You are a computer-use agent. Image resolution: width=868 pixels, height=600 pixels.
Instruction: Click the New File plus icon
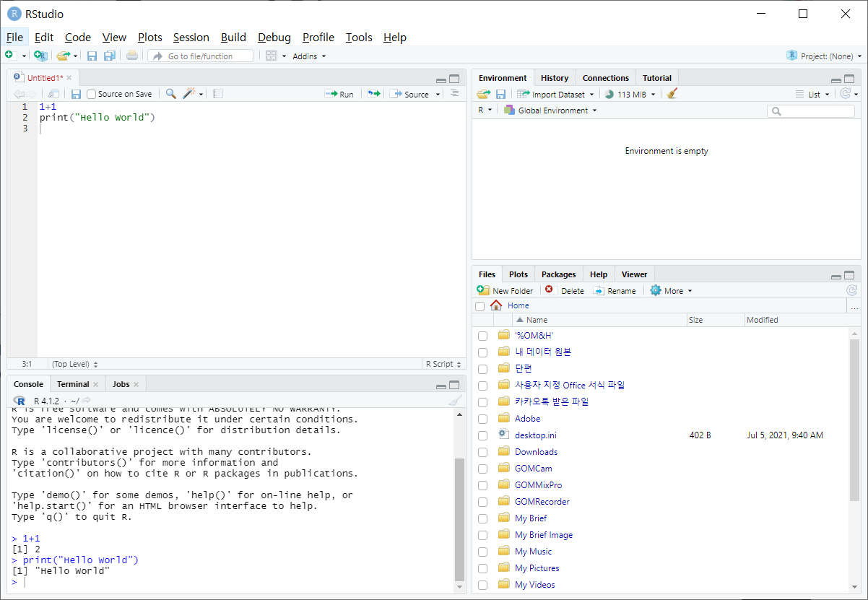tap(9, 56)
